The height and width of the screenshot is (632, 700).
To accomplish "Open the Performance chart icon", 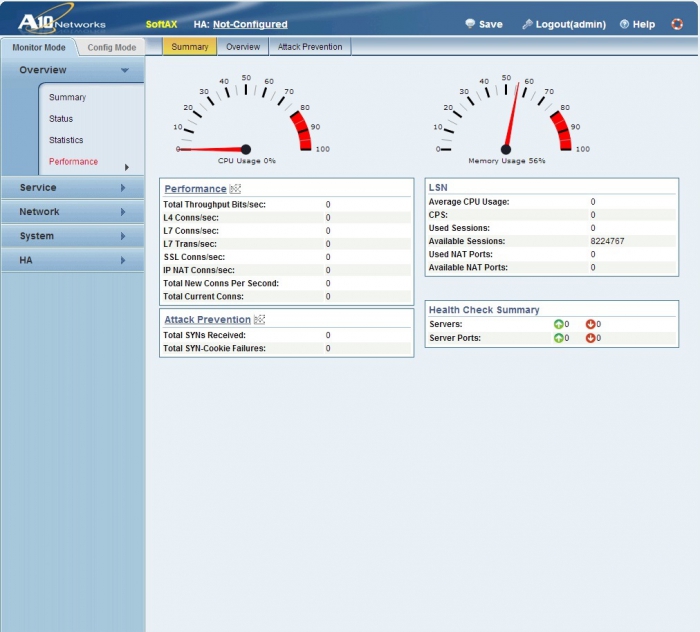I will tap(235, 189).
